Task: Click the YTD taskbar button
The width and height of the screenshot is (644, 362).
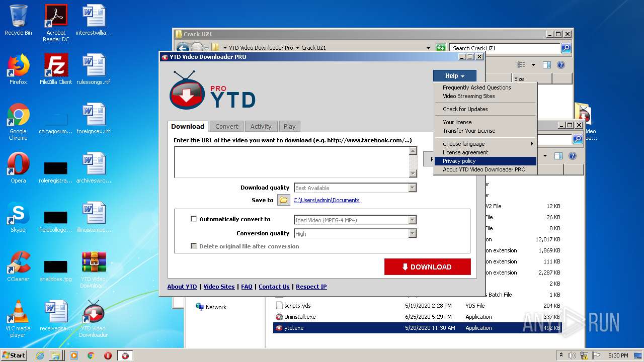Action: pyautogui.click(x=125, y=355)
